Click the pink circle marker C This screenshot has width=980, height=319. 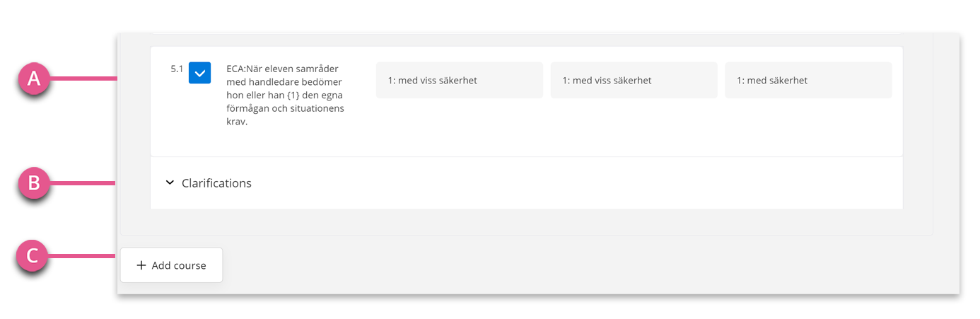33,255
